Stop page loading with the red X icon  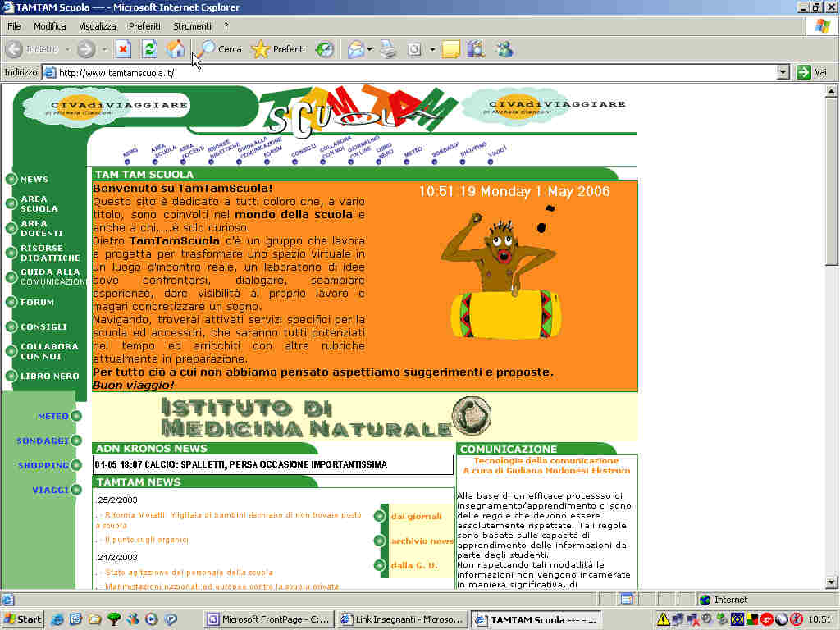(x=123, y=49)
